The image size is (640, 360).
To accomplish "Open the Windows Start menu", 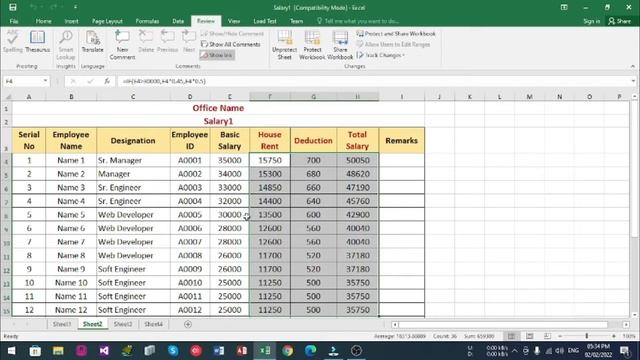I will (x=11, y=351).
